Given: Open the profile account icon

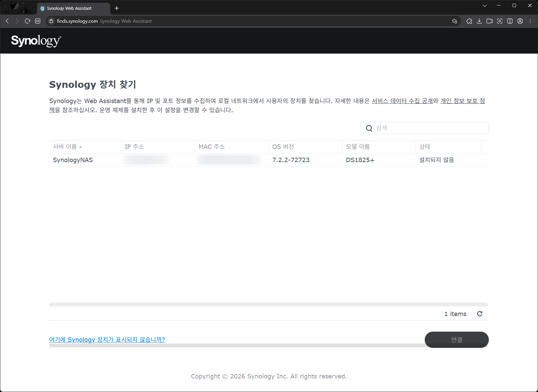Looking at the screenshot, I should tap(520, 21).
